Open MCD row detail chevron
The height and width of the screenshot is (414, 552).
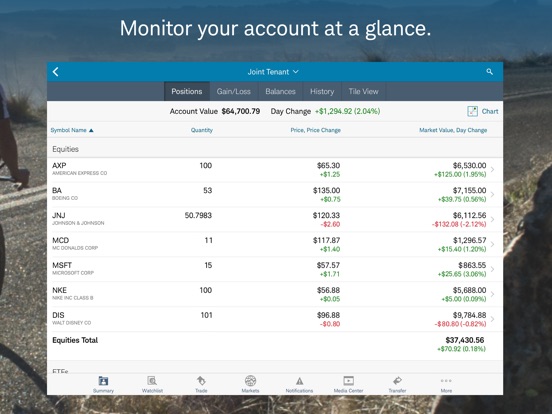pos(493,245)
